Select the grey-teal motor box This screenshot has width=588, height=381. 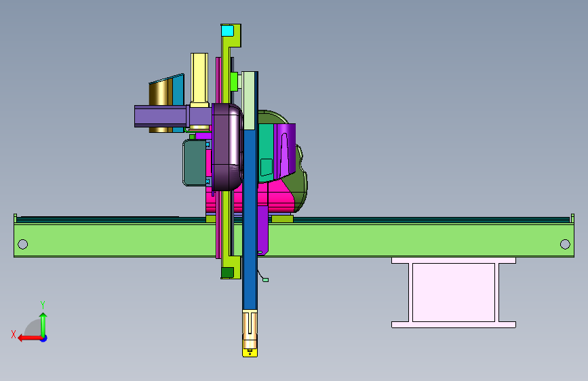click(194, 163)
